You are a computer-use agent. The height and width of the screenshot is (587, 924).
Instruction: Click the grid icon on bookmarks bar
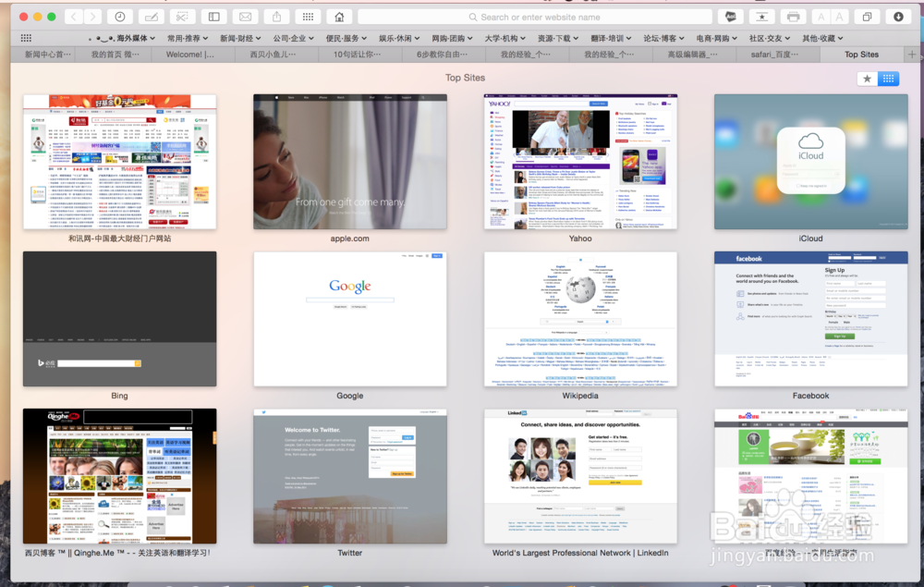point(26,38)
